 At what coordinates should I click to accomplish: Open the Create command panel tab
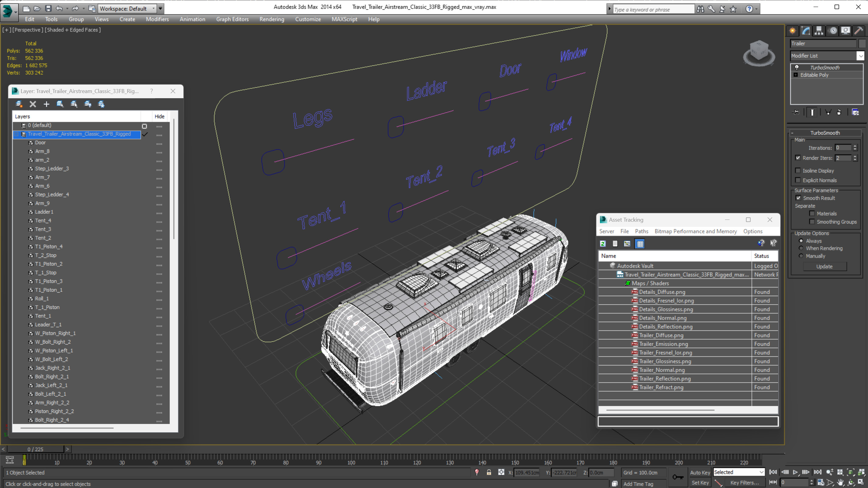[792, 31]
